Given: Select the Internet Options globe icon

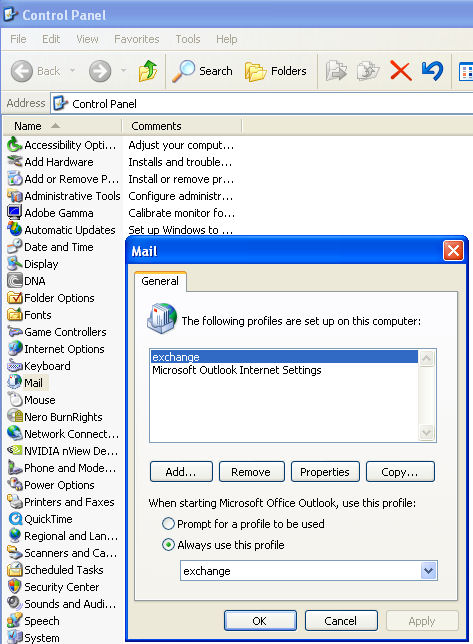Looking at the screenshot, I should point(15,349).
